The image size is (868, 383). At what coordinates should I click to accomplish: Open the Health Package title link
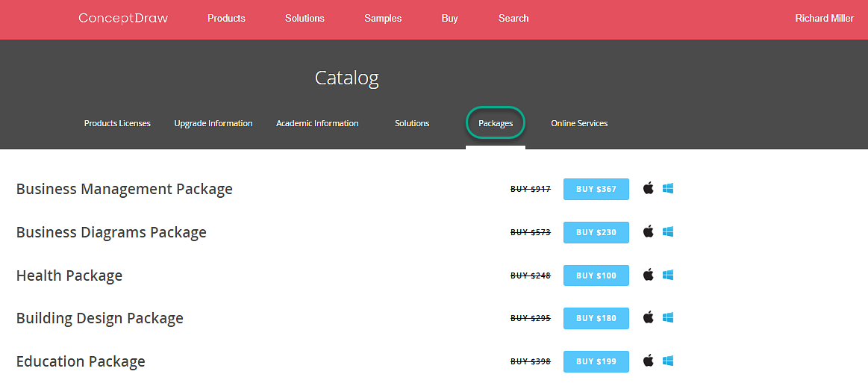tap(69, 275)
